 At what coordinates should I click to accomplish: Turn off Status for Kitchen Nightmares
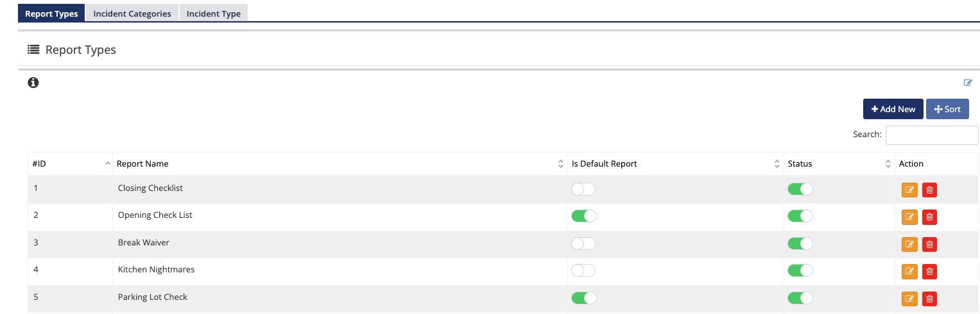point(800,270)
